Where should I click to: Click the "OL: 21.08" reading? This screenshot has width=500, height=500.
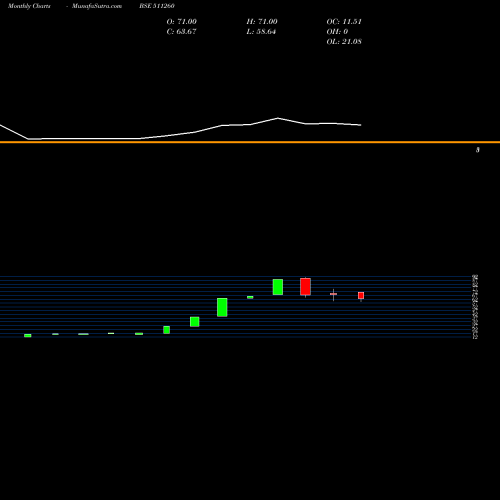[344, 42]
